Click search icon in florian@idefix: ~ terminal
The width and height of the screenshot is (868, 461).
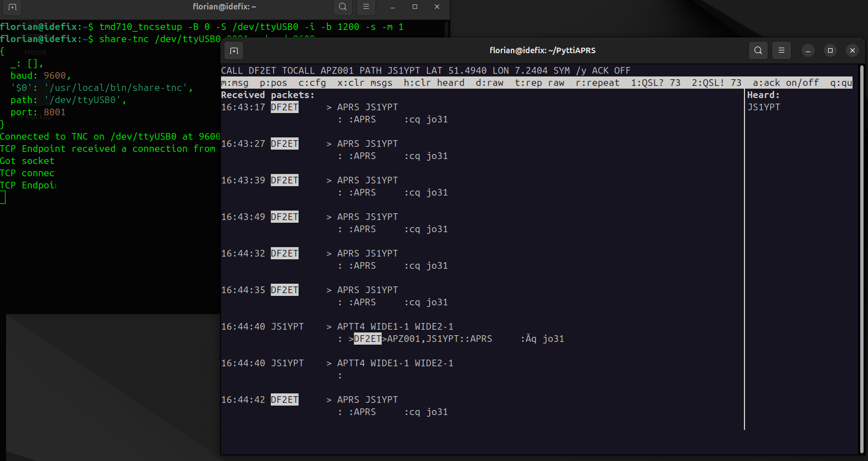343,7
